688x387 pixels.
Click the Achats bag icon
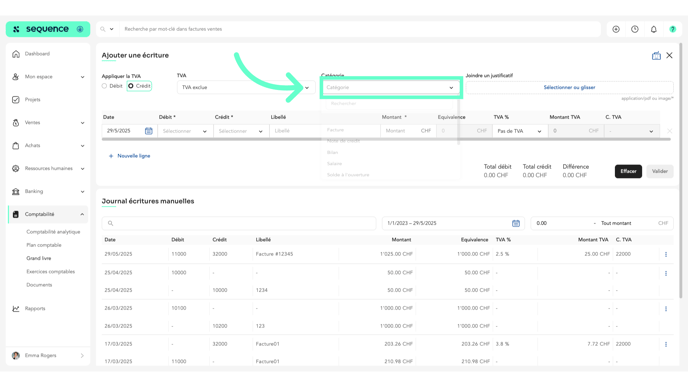pyautogui.click(x=16, y=146)
